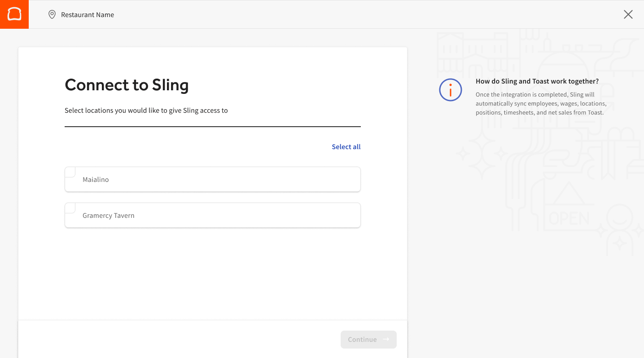644x358 pixels.
Task: Click the arrow on the Continue button
Action: [x=386, y=340]
